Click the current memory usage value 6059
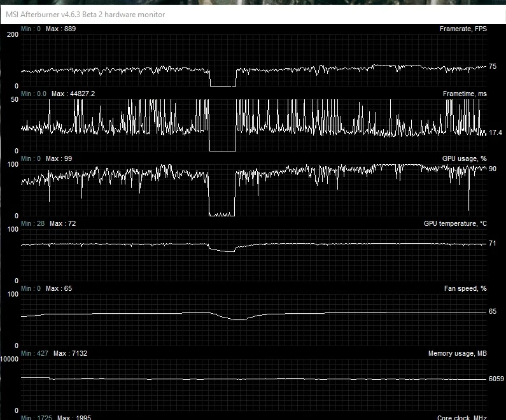 click(x=496, y=379)
